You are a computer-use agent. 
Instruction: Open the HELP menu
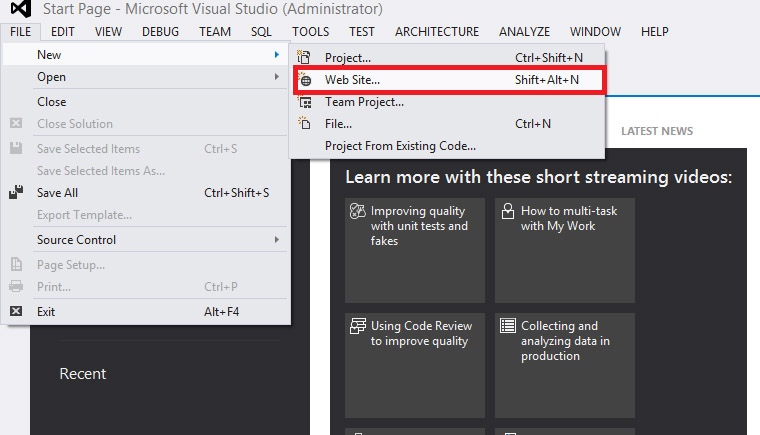655,32
